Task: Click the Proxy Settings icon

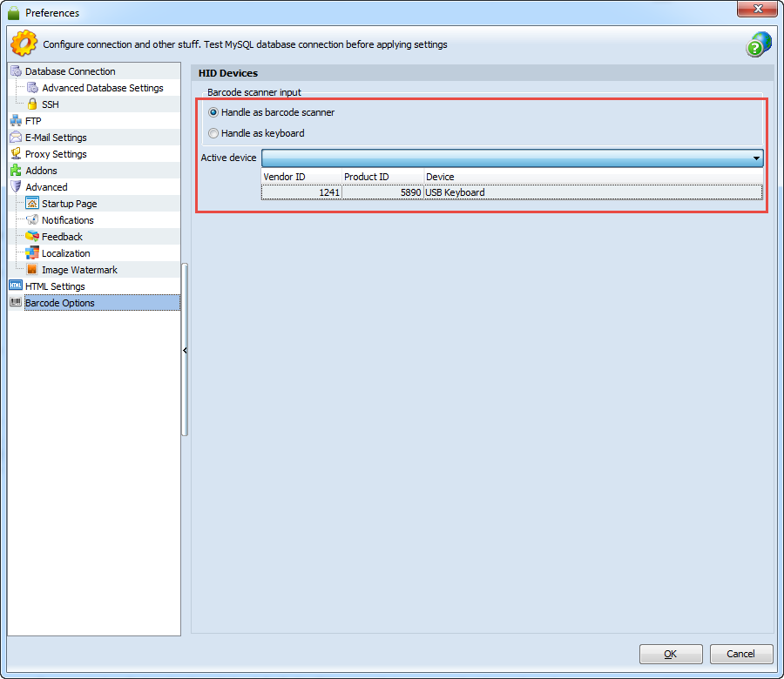Action: pyautogui.click(x=16, y=153)
